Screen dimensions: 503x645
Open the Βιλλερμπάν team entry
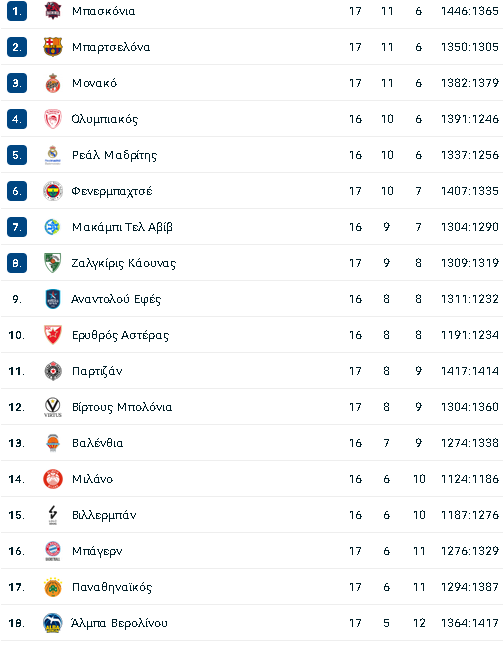[x=104, y=515]
